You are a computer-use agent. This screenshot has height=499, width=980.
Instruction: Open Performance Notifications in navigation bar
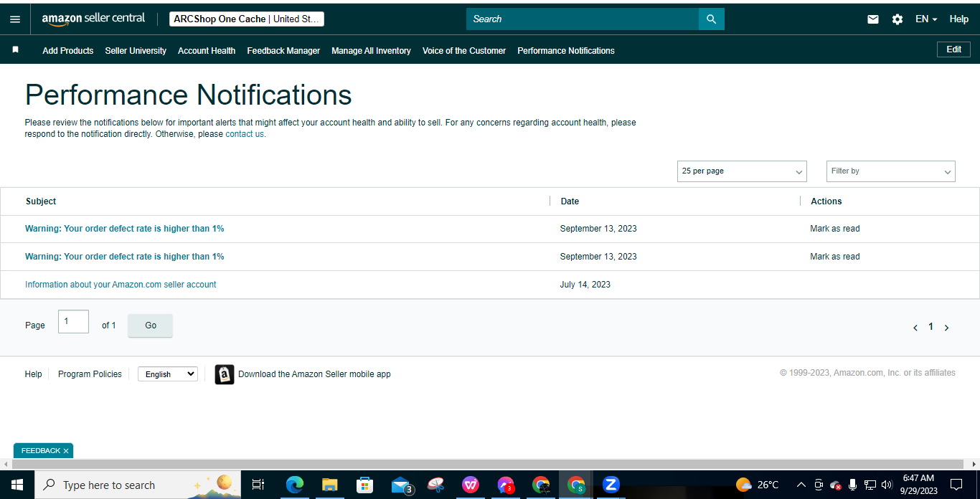pyautogui.click(x=566, y=51)
